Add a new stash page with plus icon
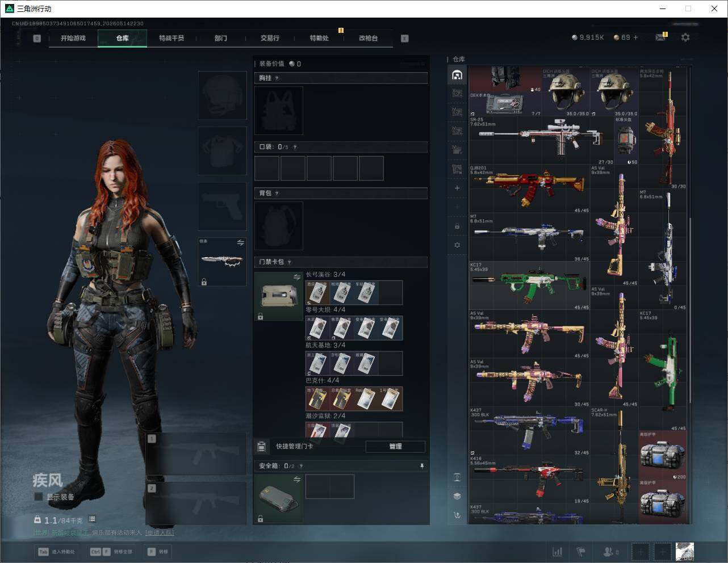Viewport: 728px width, 563px height. [457, 188]
